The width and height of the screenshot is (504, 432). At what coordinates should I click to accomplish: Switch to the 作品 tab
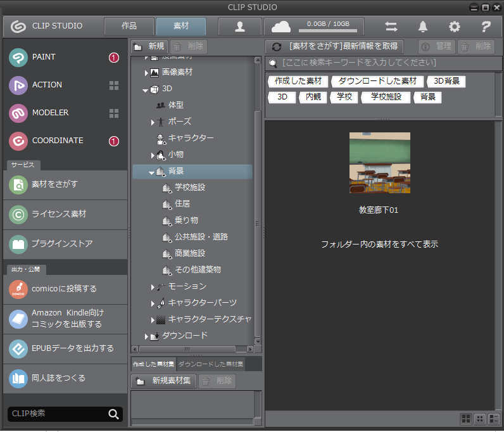129,27
